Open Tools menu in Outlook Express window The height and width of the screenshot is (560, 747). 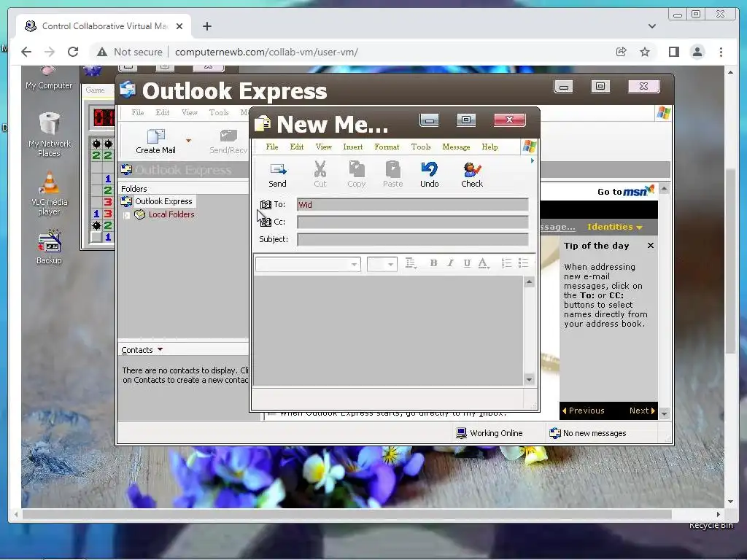point(219,112)
